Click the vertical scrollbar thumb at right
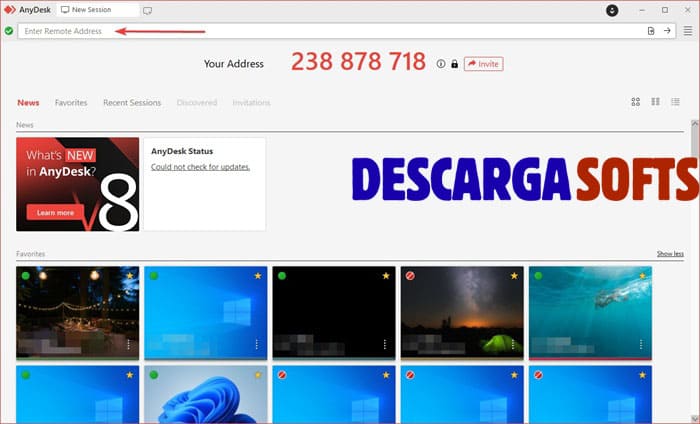 click(695, 141)
